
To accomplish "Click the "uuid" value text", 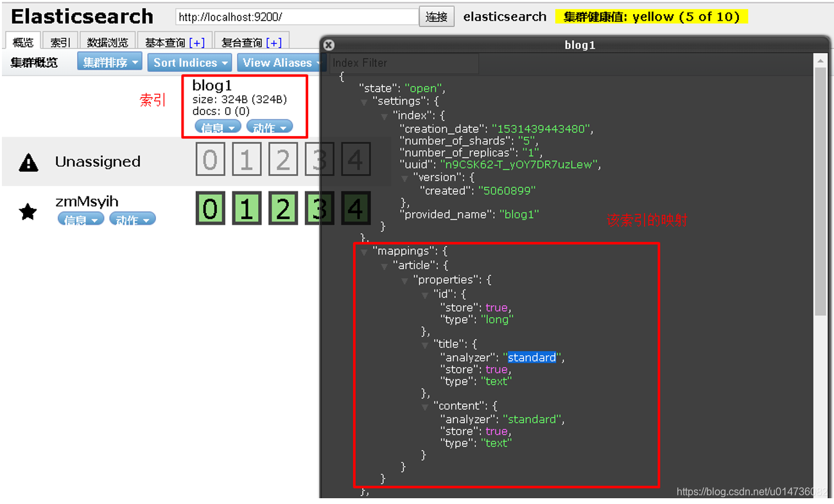I will click(x=521, y=165).
